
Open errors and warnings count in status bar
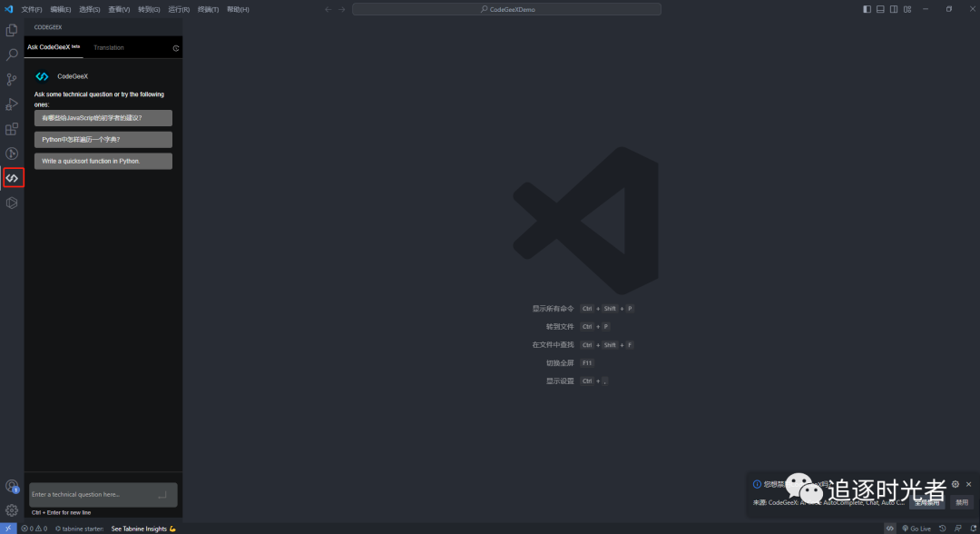(34, 529)
